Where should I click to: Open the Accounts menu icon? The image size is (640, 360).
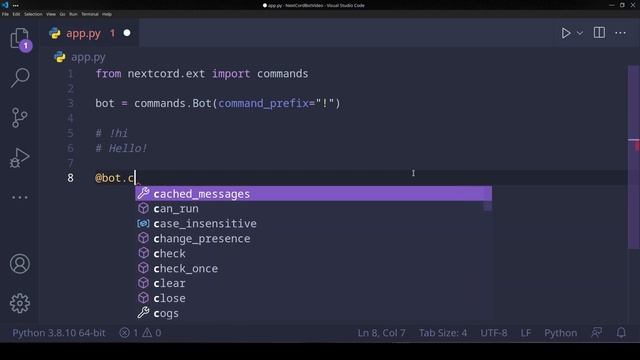click(x=20, y=264)
